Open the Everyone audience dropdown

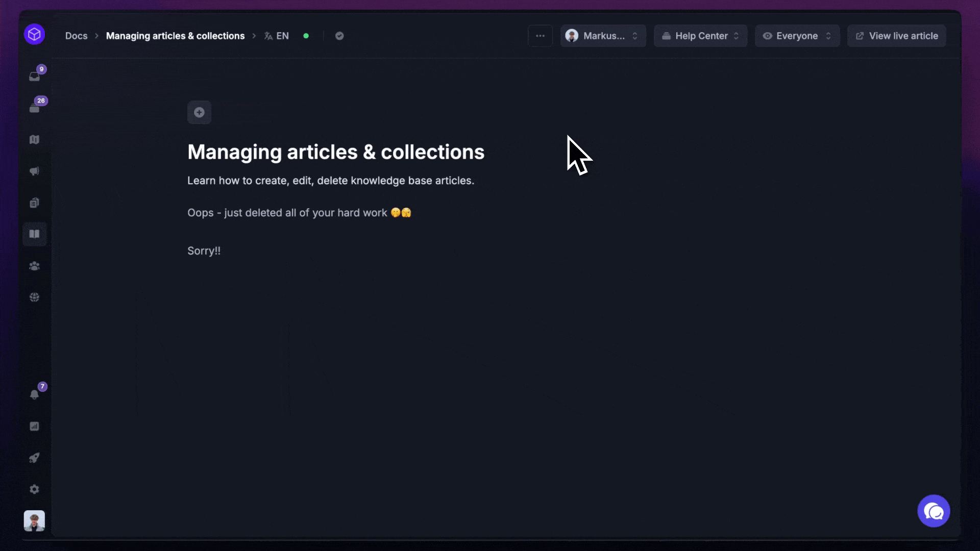[797, 36]
